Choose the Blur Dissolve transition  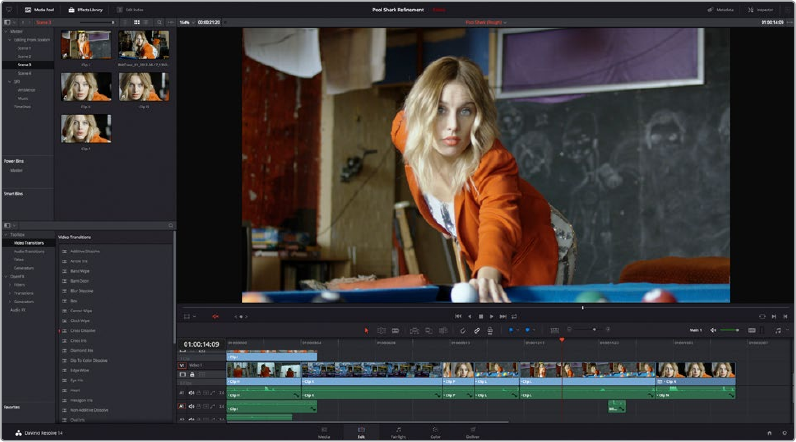(81, 291)
